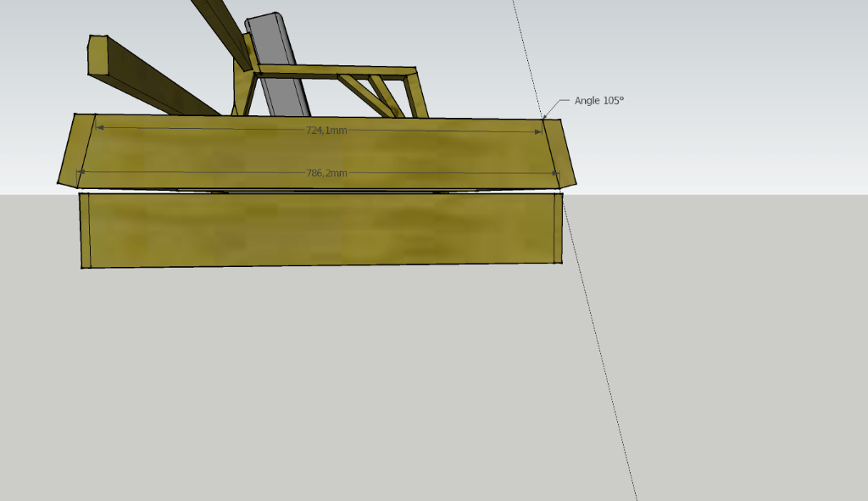Image resolution: width=868 pixels, height=501 pixels.
Task: Select the gray panel behind the frame
Action: coord(278,65)
